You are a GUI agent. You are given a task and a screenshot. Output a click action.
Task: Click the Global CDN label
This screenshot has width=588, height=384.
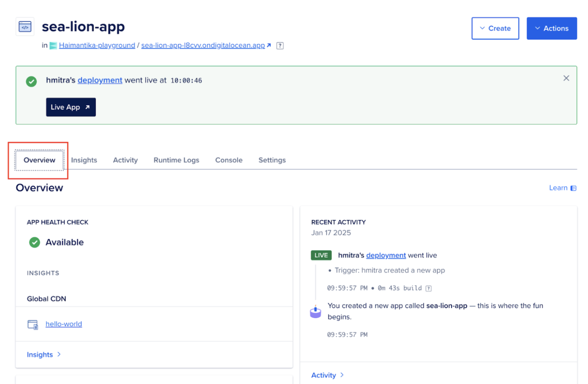click(x=46, y=299)
